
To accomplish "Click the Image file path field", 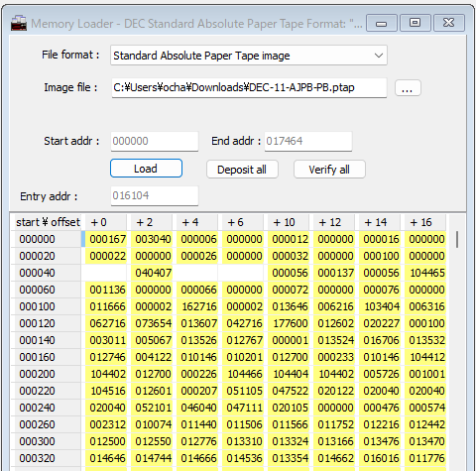I will coord(249,88).
